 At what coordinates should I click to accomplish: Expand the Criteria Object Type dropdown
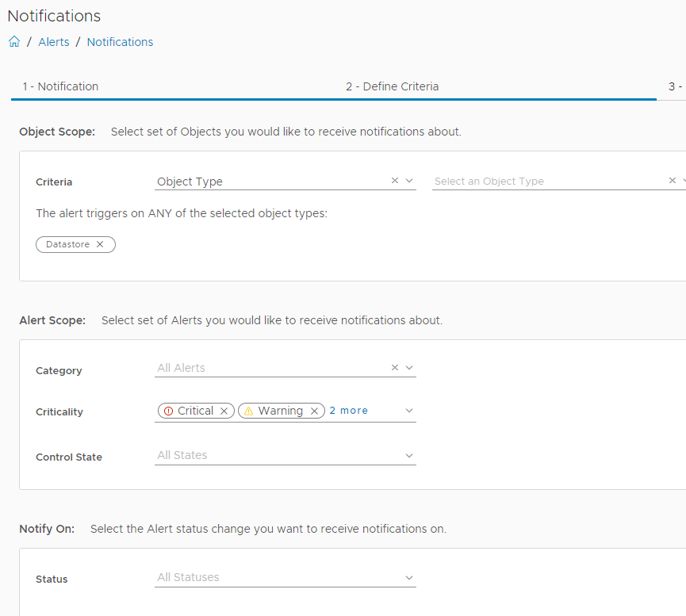click(409, 181)
